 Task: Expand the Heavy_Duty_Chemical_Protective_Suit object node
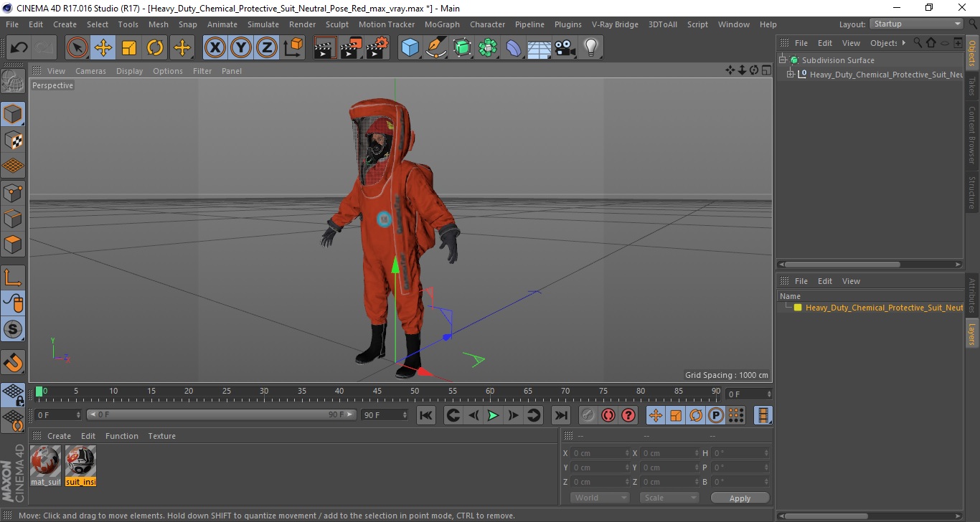[790, 75]
